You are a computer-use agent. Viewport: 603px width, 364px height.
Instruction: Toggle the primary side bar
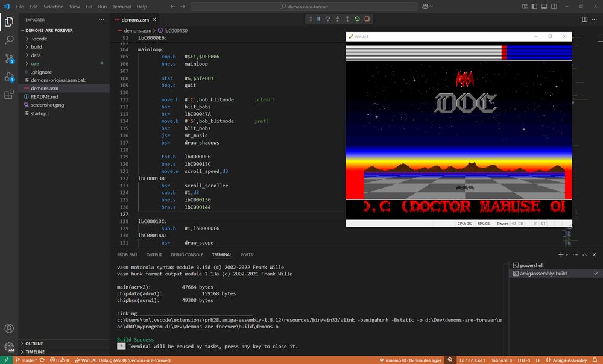(534, 7)
